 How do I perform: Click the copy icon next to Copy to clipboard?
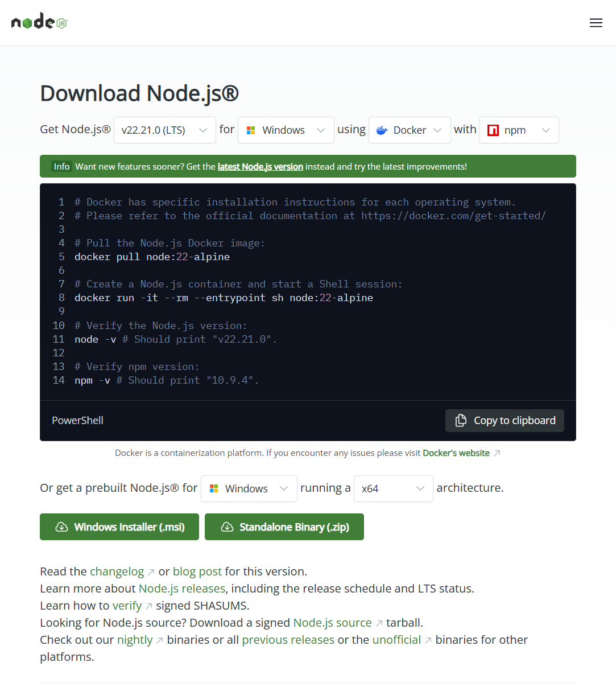click(460, 420)
